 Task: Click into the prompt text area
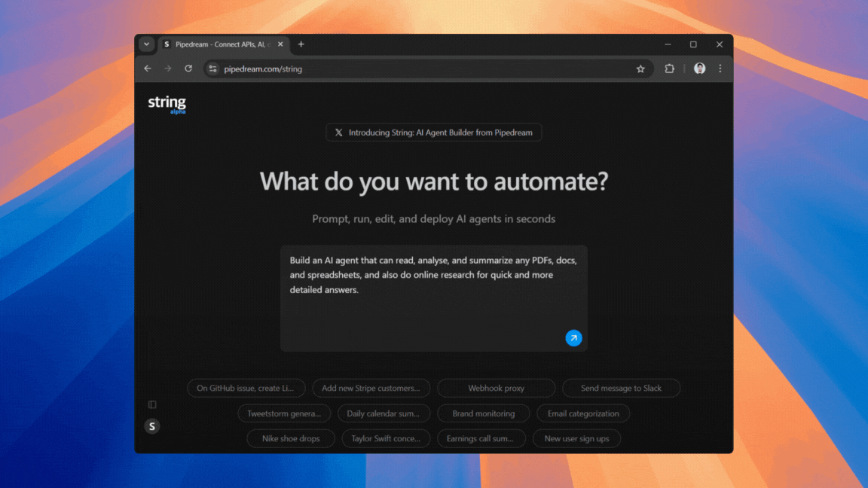pyautogui.click(x=433, y=298)
